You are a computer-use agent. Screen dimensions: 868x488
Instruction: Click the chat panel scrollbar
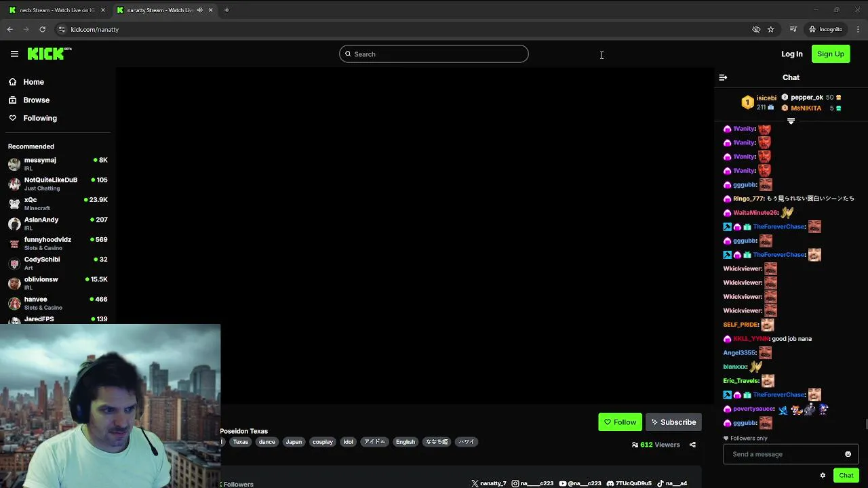[x=866, y=424]
